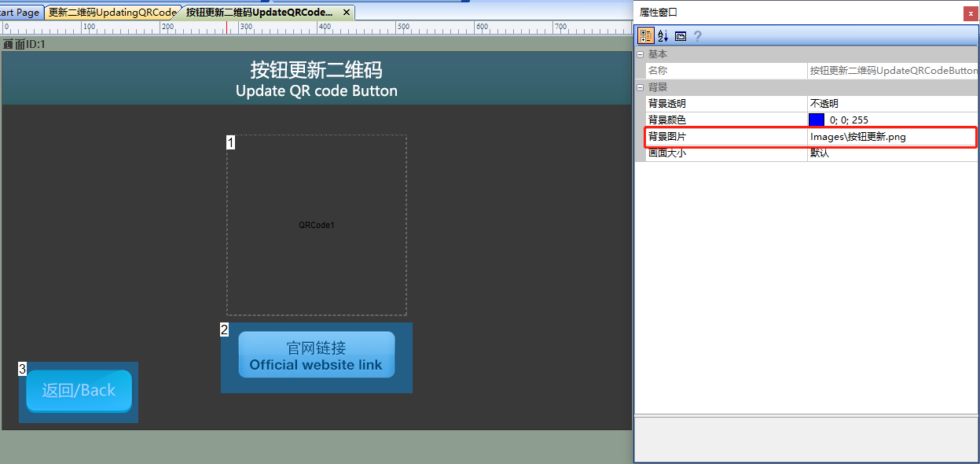Click the 画面ID:1 label

(24, 44)
